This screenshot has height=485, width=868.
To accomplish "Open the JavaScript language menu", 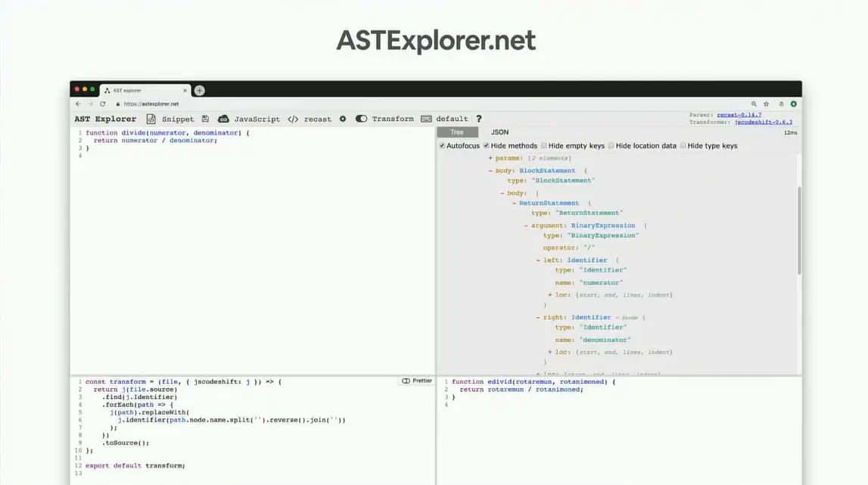I will [257, 119].
